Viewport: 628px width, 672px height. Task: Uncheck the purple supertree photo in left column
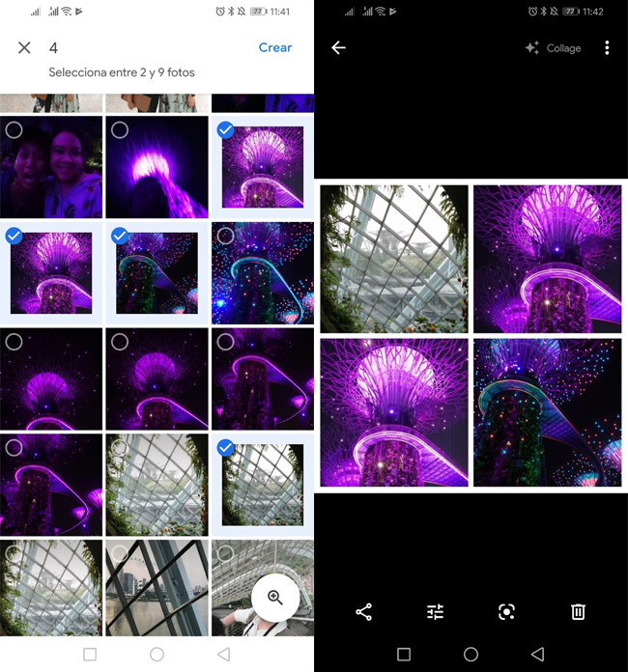[x=51, y=273]
